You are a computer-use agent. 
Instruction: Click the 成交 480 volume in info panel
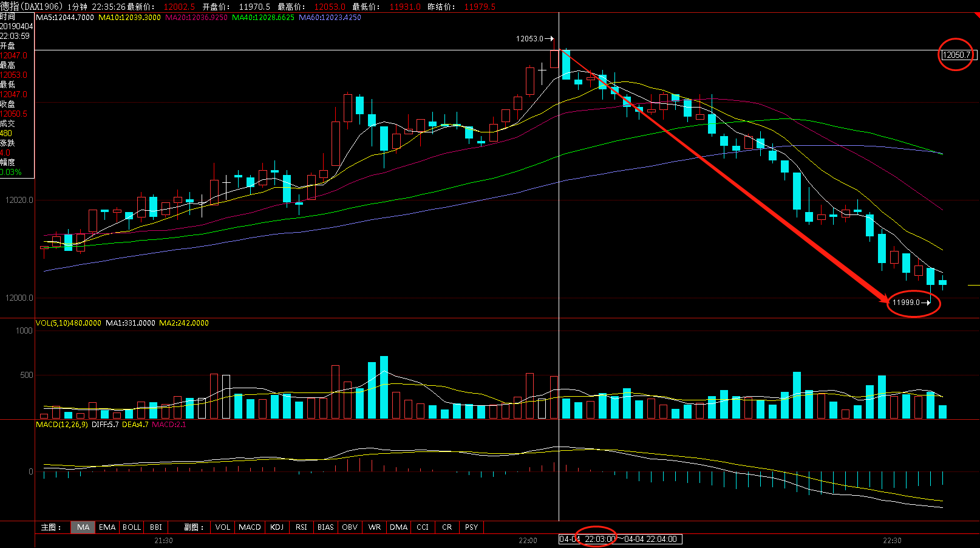click(6, 134)
